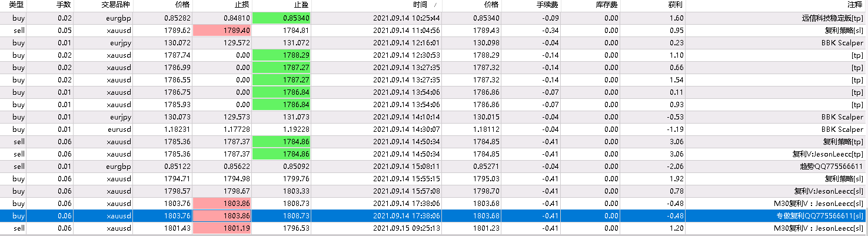Screen dimensions: 868x236
Task: Select the time 2021.09.15 09:25:13
Action: (x=407, y=228)
